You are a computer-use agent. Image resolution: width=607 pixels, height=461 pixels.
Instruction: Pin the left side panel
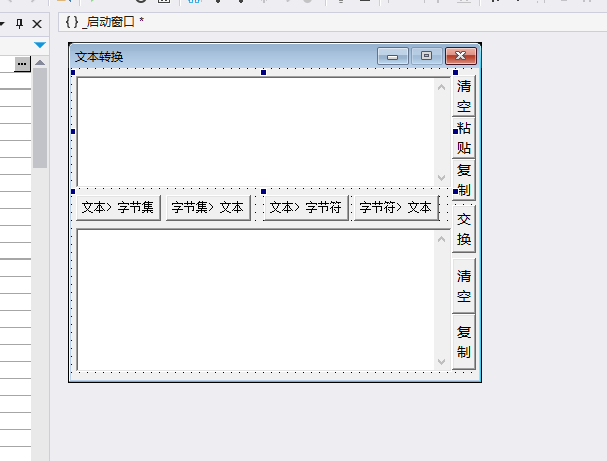[x=19, y=23]
